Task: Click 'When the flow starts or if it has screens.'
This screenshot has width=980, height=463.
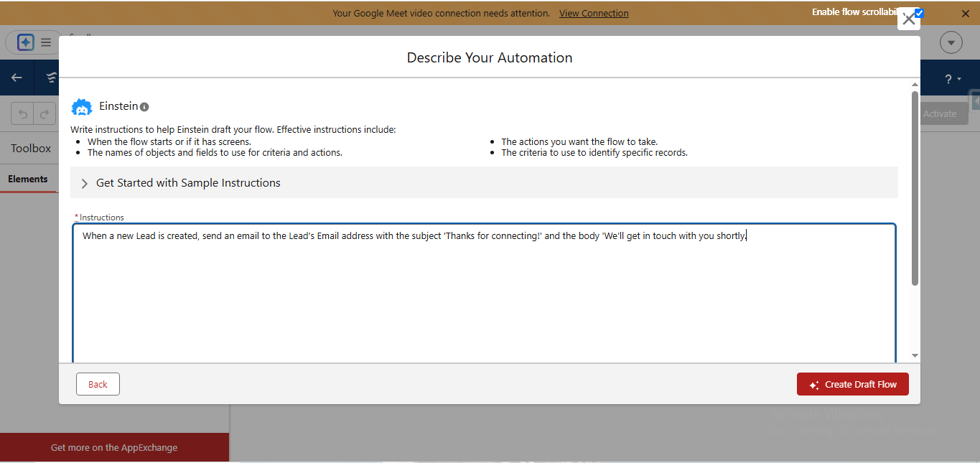Action: point(169,141)
